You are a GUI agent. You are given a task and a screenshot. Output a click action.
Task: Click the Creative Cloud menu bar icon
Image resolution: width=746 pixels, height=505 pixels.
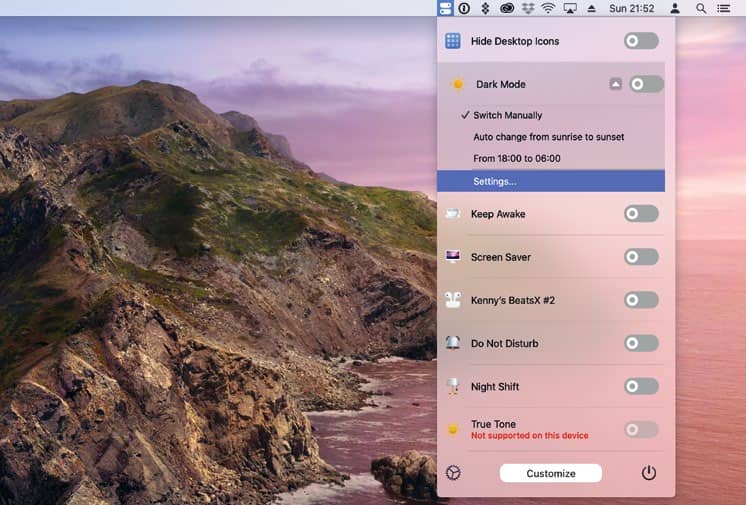pyautogui.click(x=507, y=8)
